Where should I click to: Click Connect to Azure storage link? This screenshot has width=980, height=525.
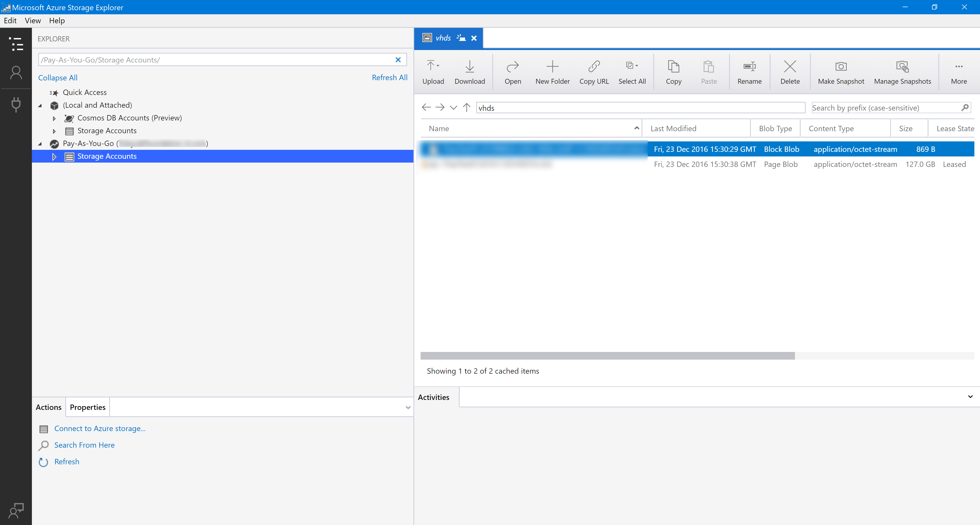coord(100,428)
